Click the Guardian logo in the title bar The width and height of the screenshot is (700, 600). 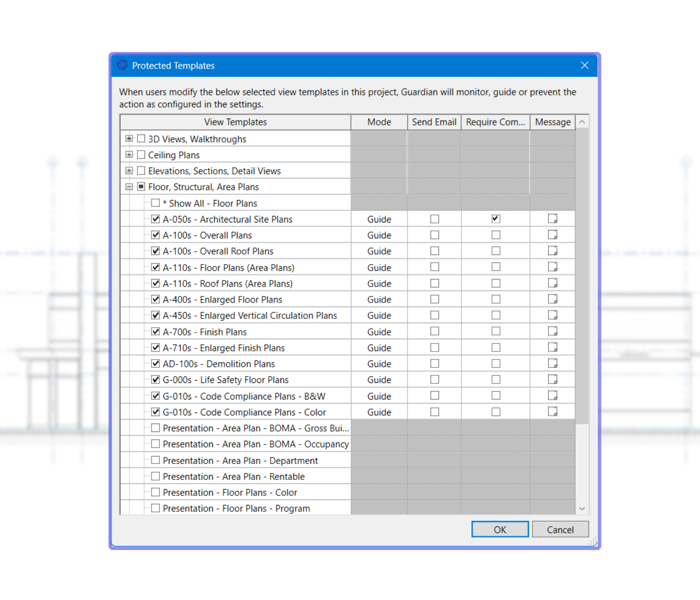tap(121, 65)
